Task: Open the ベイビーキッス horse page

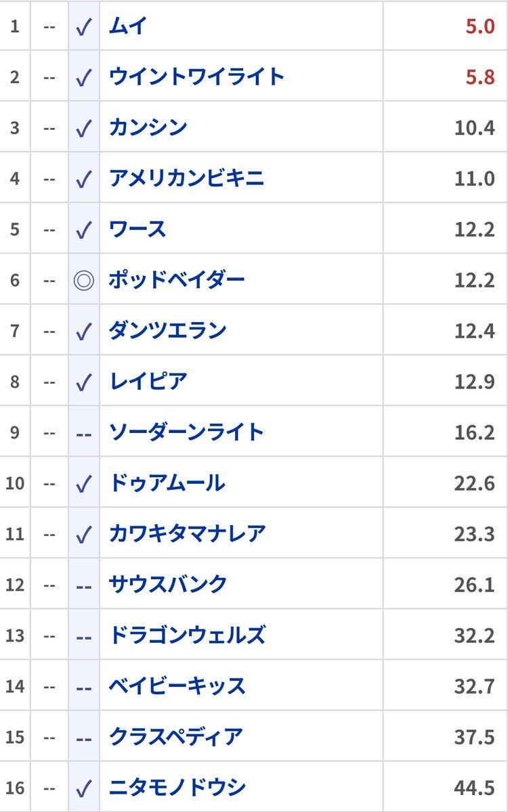Action: pyautogui.click(x=177, y=686)
